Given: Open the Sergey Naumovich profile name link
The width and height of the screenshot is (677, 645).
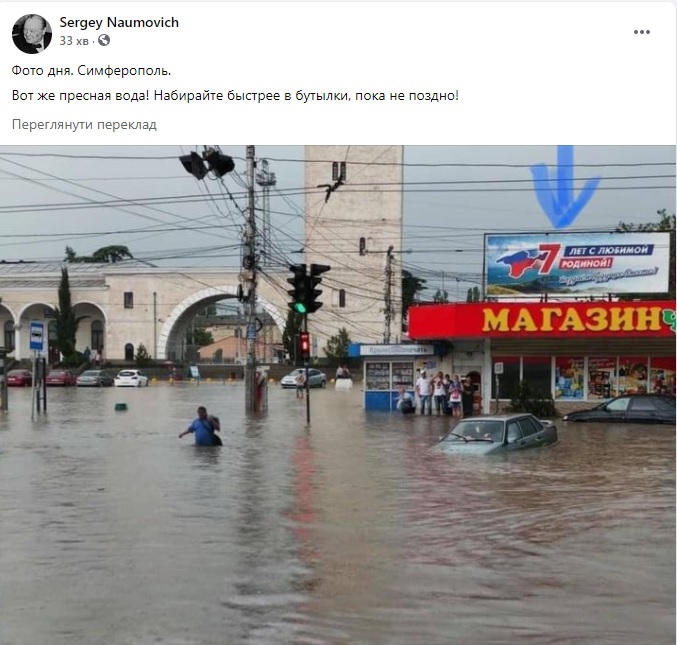Looking at the screenshot, I should (x=119, y=22).
